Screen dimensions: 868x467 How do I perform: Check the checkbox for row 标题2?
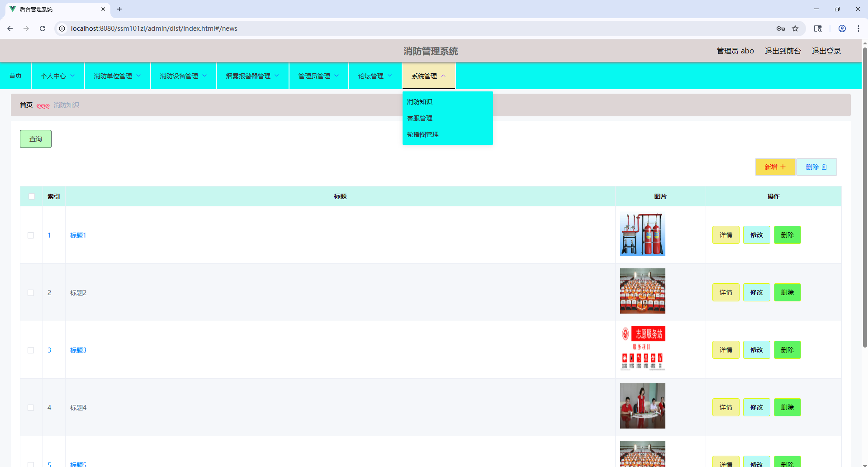click(x=31, y=293)
